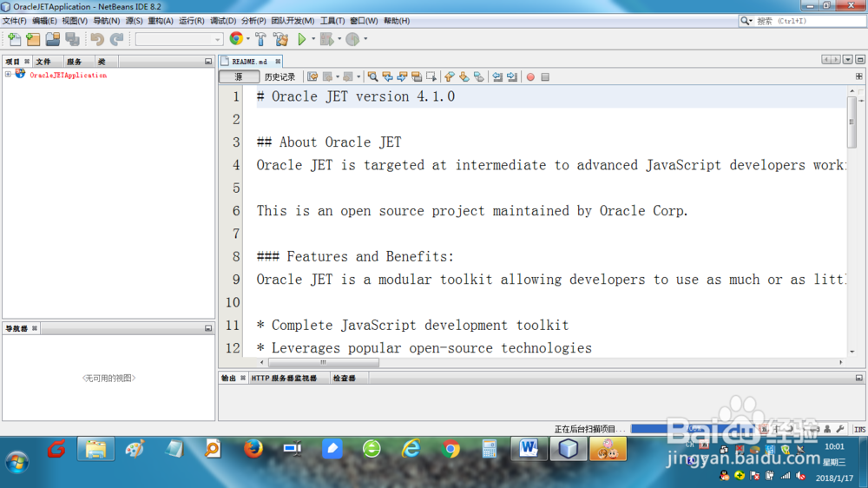Click Find Next Occurrence icon

tap(402, 77)
